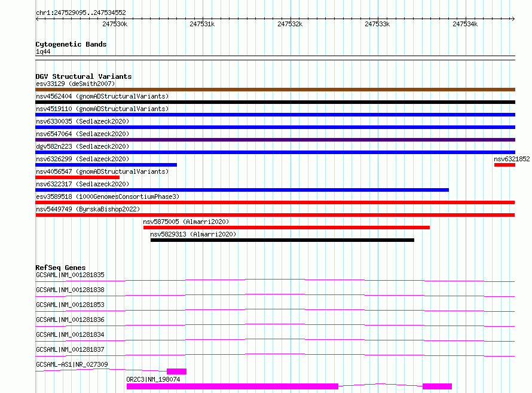Click the 247530k ruler position label
The height and width of the screenshot is (393, 532).
[x=115, y=24]
